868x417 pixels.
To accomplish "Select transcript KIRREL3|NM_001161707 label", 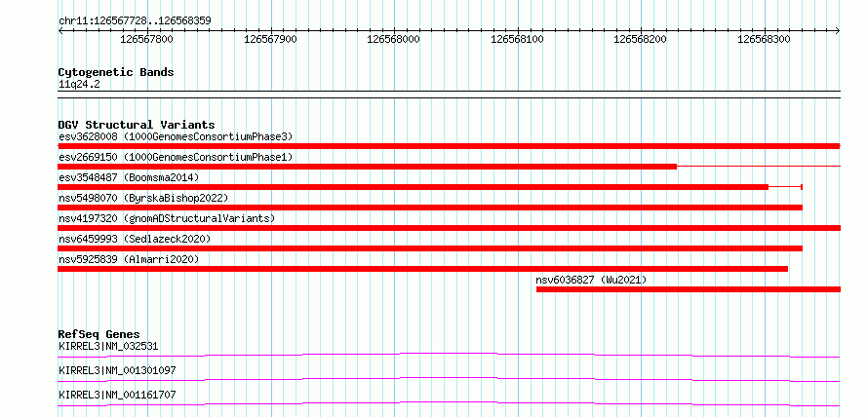I will pos(117,395).
